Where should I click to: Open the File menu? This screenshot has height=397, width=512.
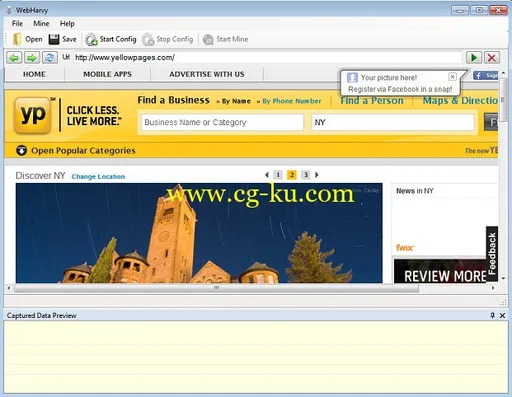pyautogui.click(x=17, y=24)
